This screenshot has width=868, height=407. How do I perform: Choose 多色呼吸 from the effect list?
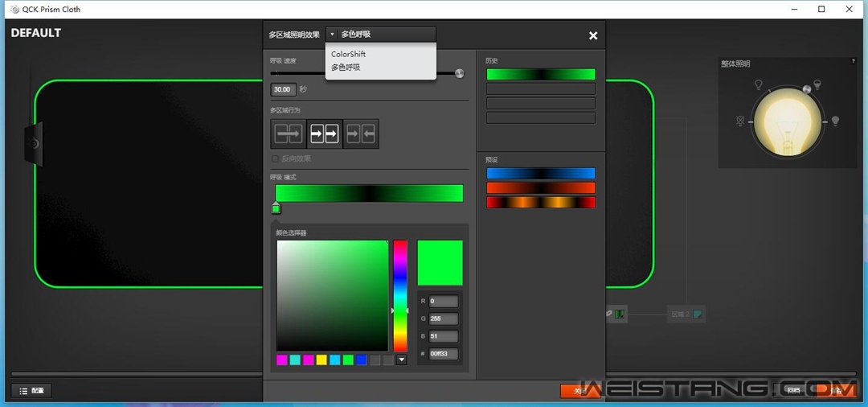click(x=346, y=68)
